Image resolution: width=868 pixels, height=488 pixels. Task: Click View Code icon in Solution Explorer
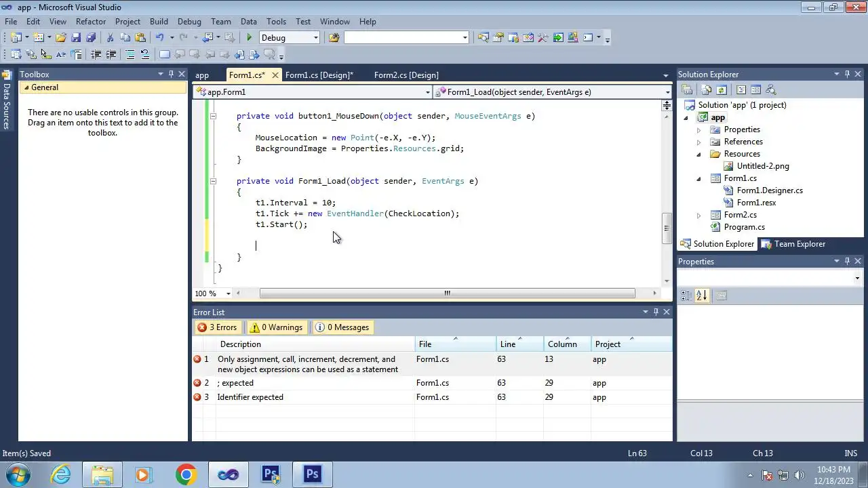point(741,89)
